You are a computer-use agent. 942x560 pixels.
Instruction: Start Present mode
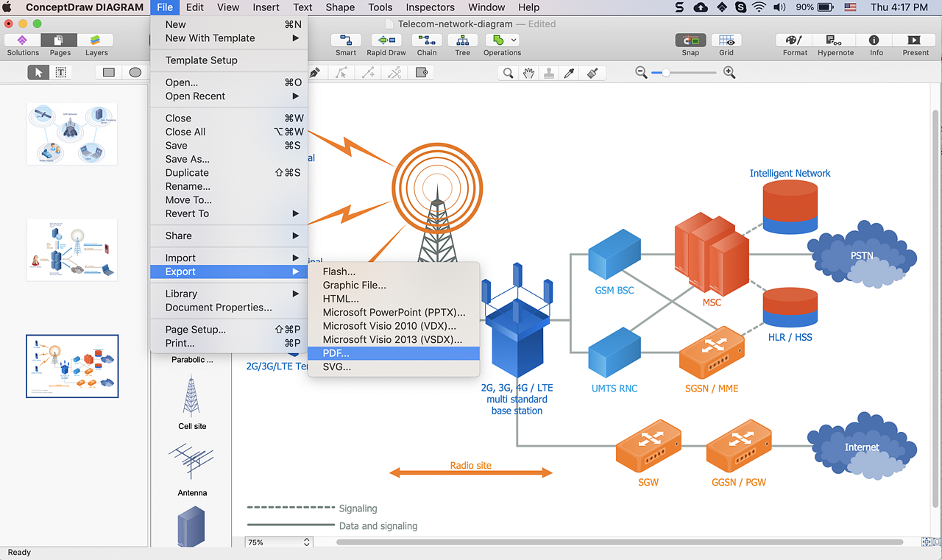[x=915, y=40]
